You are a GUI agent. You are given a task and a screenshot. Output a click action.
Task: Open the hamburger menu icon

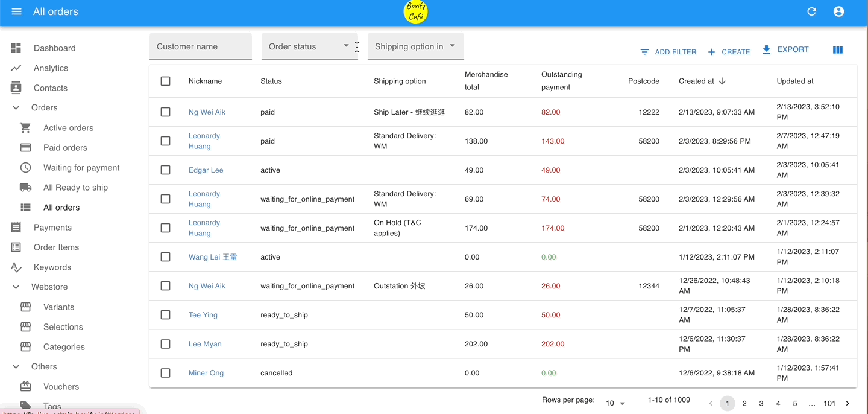click(x=16, y=11)
